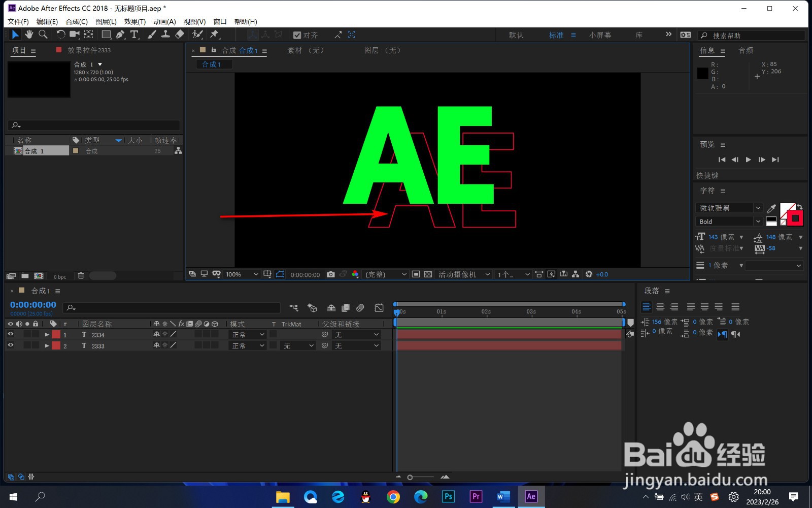812x508 pixels.
Task: Toggle region of interest button
Action: tap(416, 274)
